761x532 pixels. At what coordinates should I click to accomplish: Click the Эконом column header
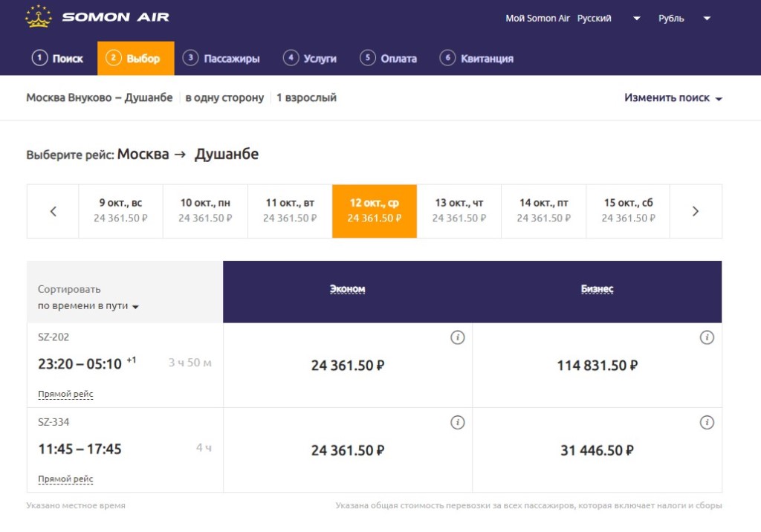[347, 289]
